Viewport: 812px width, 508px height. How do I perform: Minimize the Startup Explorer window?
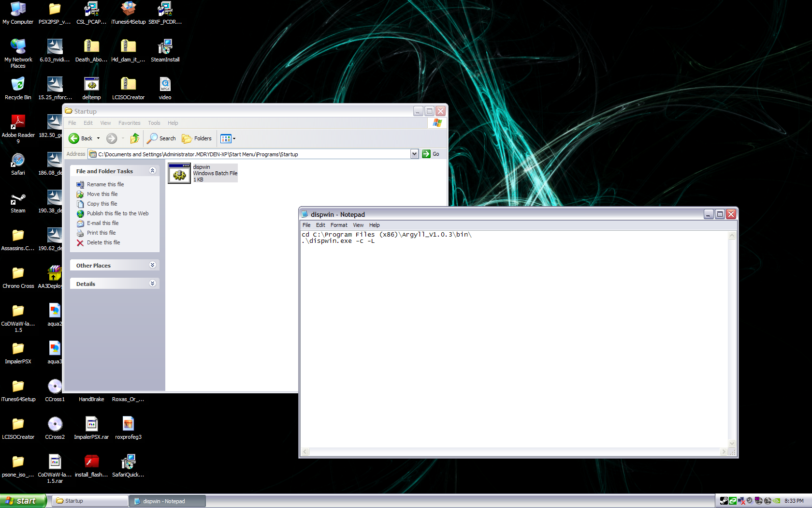(x=418, y=111)
